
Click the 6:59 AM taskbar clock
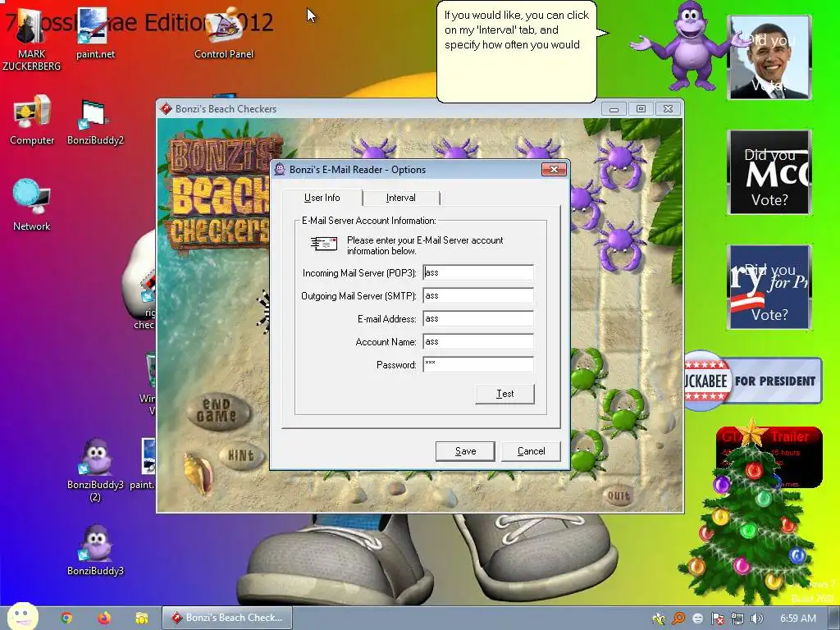(x=797, y=619)
